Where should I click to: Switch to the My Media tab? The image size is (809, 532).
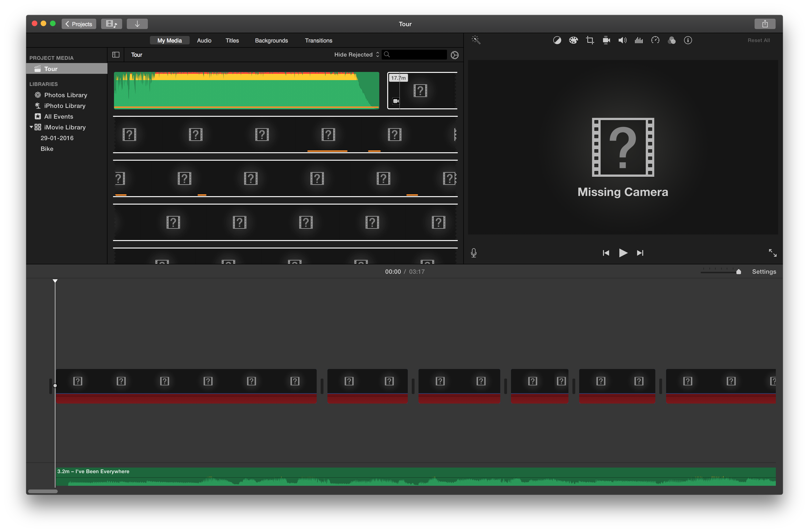pyautogui.click(x=169, y=40)
